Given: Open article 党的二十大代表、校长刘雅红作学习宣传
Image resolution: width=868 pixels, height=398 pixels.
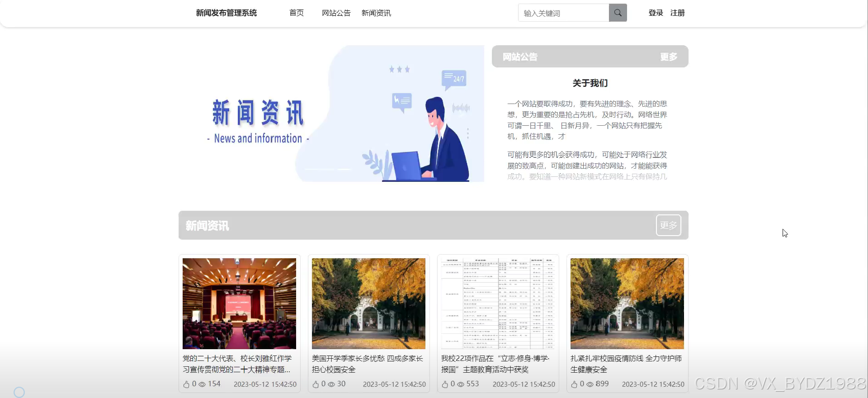Looking at the screenshot, I should click(x=237, y=364).
